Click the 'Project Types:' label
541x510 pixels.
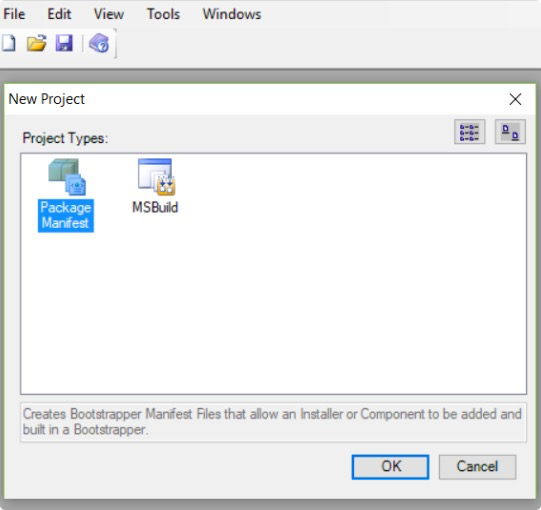[x=65, y=138]
